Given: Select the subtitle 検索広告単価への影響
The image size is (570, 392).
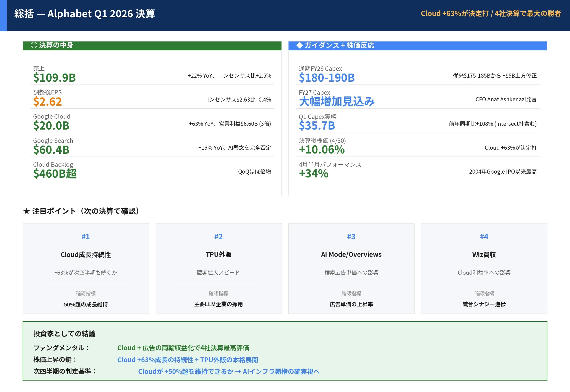Looking at the screenshot, I should (351, 273).
